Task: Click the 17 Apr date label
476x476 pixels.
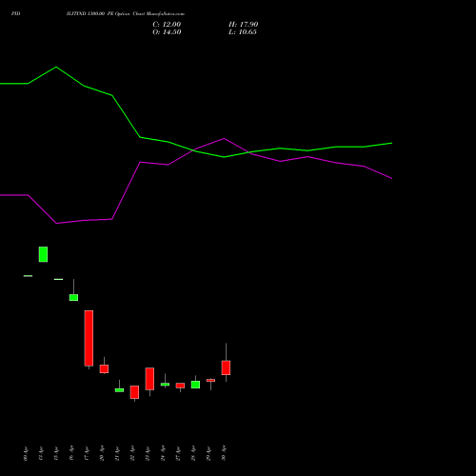Action: pyautogui.click(x=87, y=453)
